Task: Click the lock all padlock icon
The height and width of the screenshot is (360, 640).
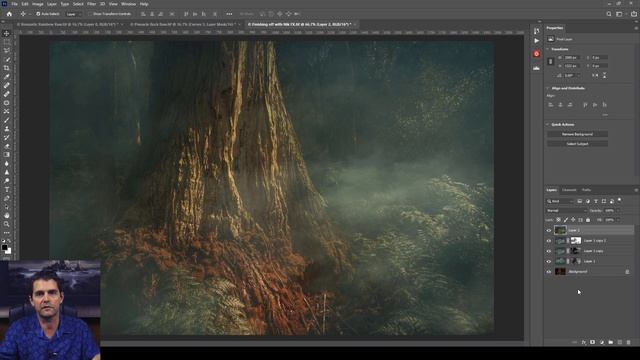Action: 588,220
